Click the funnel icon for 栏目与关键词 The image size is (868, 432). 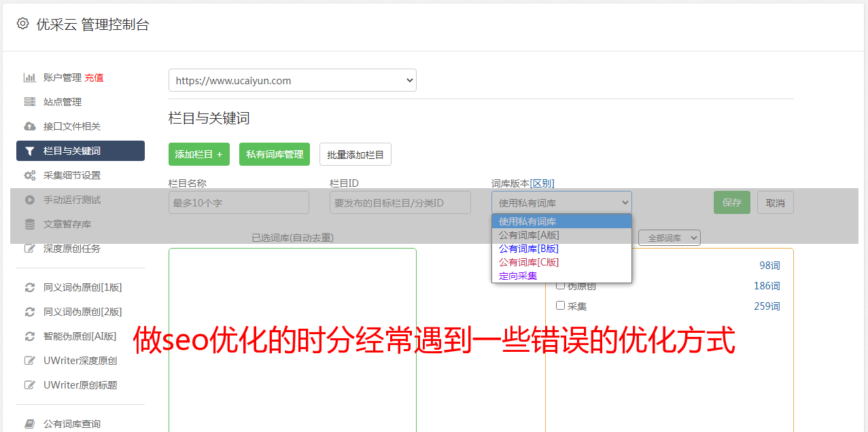coord(30,151)
